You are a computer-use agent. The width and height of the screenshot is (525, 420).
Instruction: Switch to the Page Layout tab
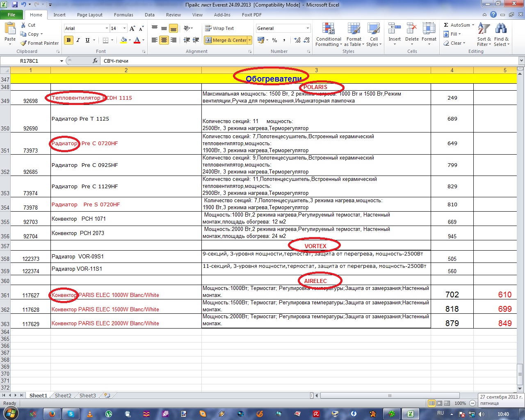coord(90,15)
